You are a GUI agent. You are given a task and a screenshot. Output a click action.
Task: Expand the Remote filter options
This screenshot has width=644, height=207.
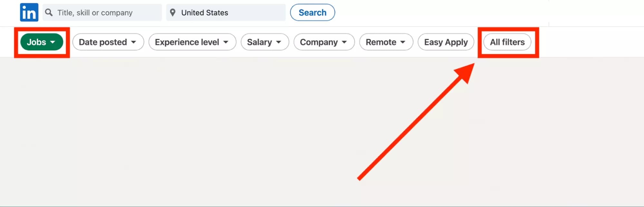386,42
